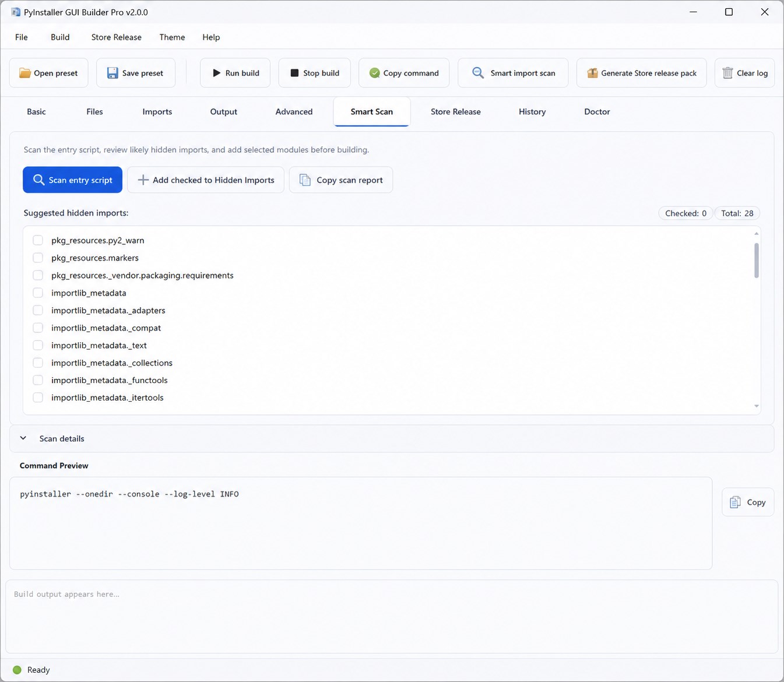Click the Scan details header label
This screenshot has width=784, height=682.
[x=62, y=438]
